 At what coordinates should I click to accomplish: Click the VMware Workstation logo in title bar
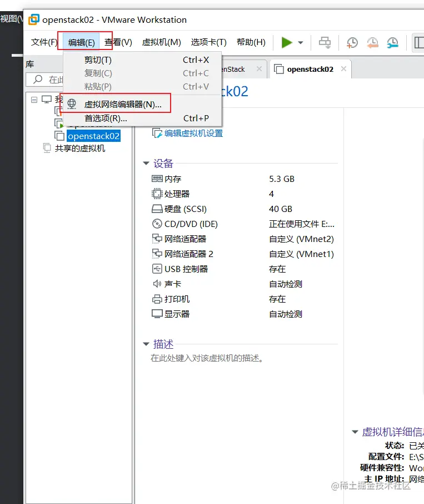[34, 19]
